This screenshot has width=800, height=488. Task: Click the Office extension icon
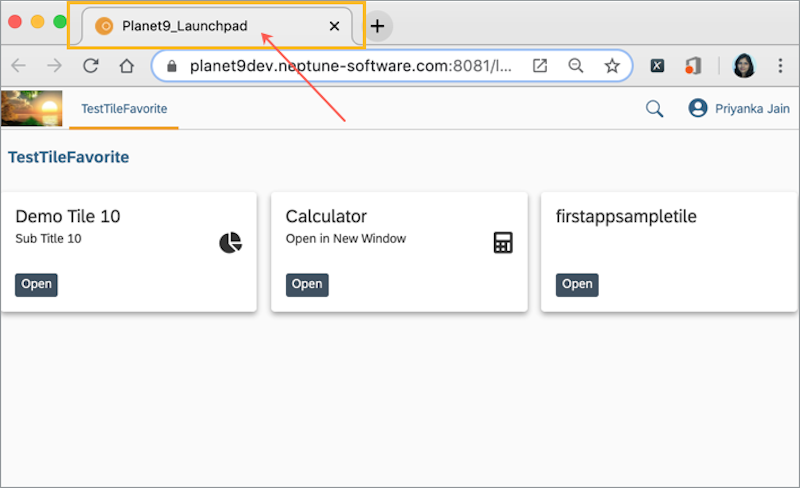point(693,66)
